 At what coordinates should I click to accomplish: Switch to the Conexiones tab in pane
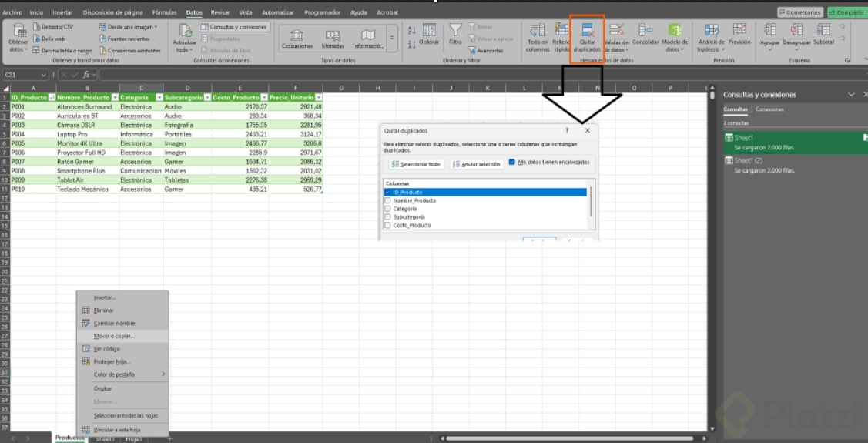click(x=769, y=109)
